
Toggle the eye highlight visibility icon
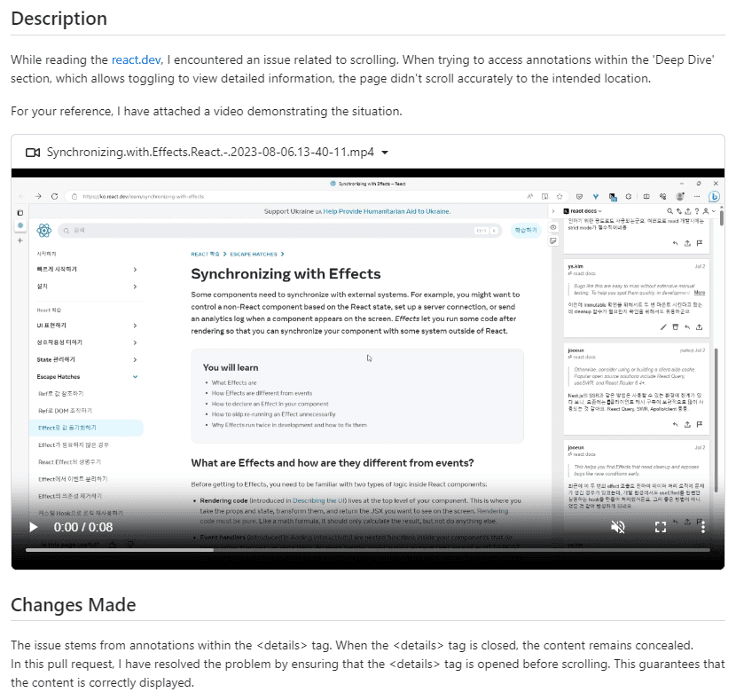pyautogui.click(x=553, y=227)
